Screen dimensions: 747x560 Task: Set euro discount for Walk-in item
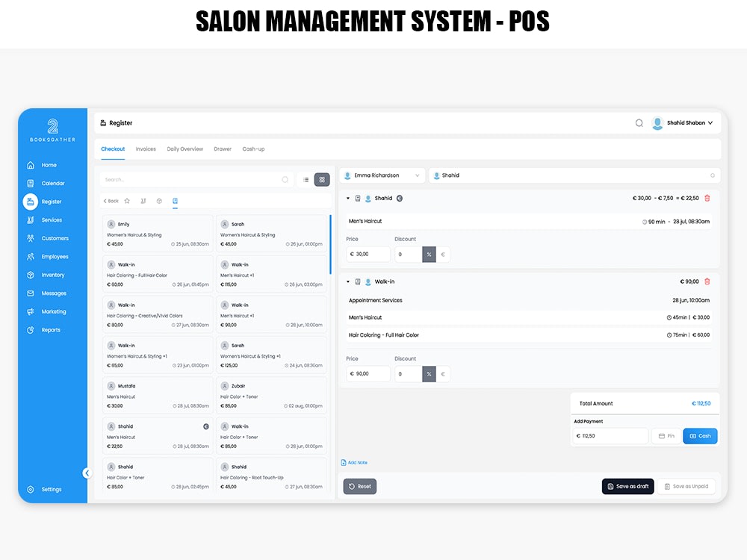tap(443, 374)
